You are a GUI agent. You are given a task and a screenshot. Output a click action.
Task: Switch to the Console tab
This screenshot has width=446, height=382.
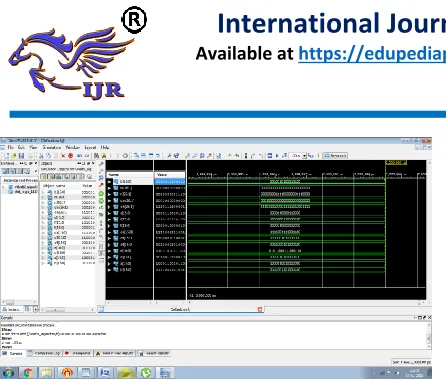click(x=13, y=353)
